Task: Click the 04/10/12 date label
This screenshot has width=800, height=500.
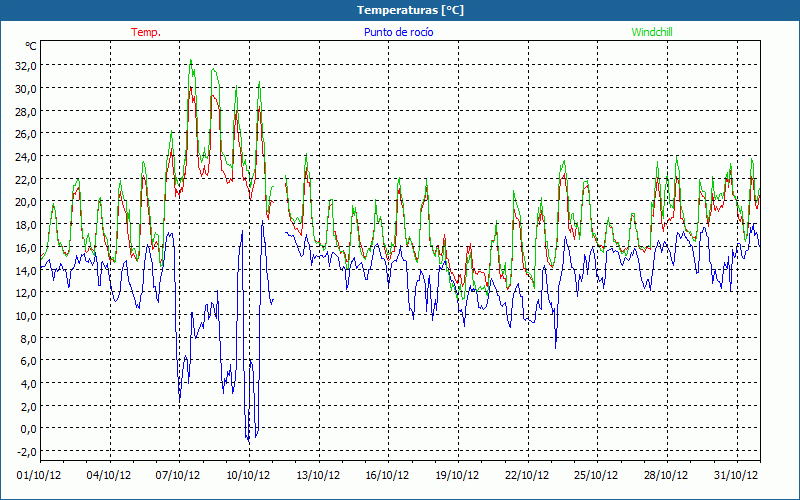Action: (109, 476)
